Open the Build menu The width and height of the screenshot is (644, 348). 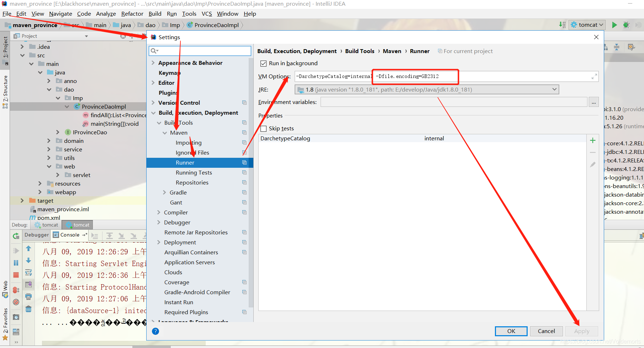(x=155, y=14)
